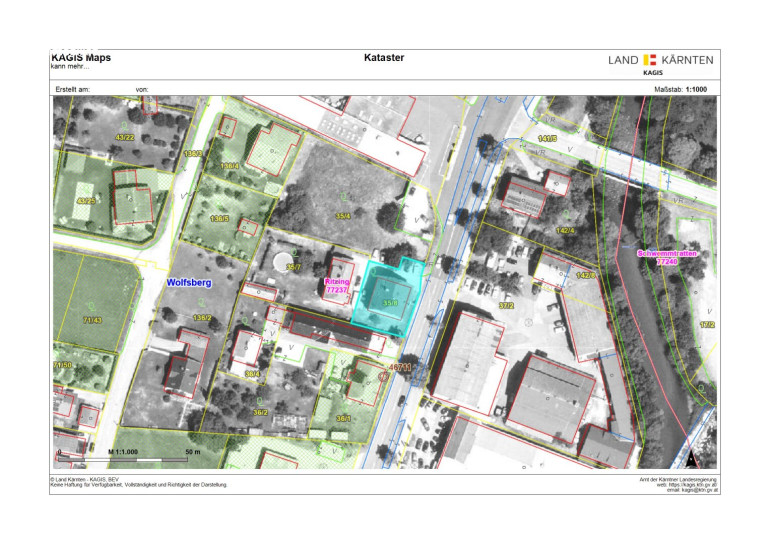Image resolution: width=770 pixels, height=544 pixels.
Task: Select parcel label 71/43
Action: coord(93,320)
